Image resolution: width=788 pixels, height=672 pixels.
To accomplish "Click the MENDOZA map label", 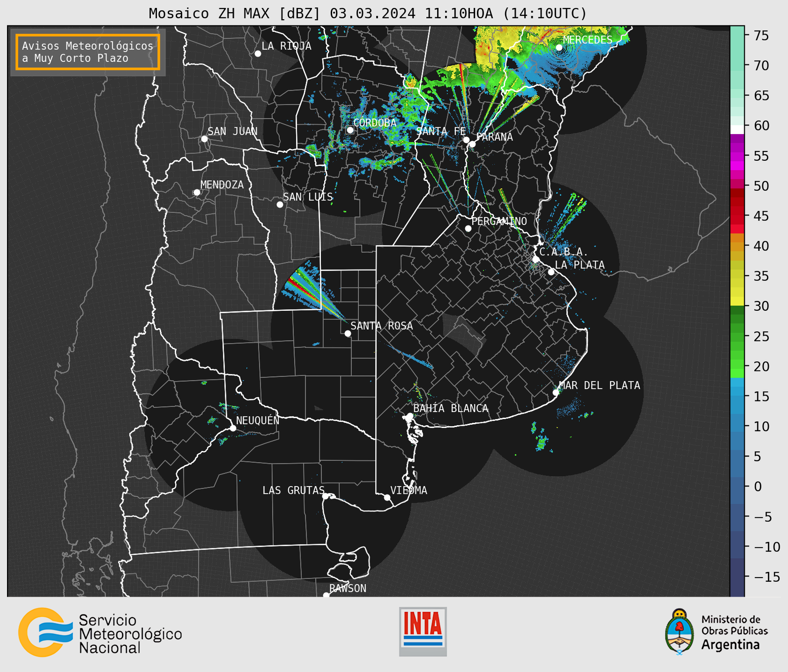I will tap(222, 185).
